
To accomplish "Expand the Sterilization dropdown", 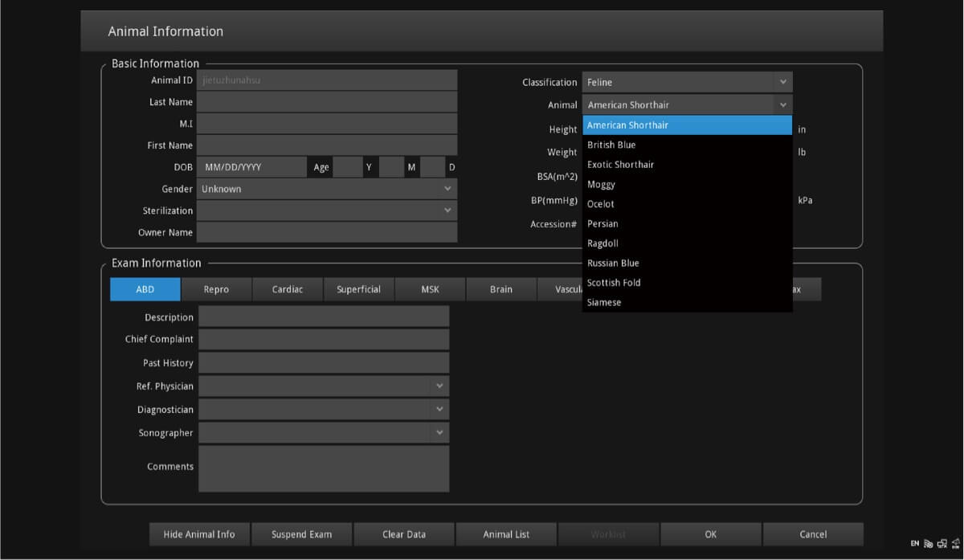I will point(326,211).
